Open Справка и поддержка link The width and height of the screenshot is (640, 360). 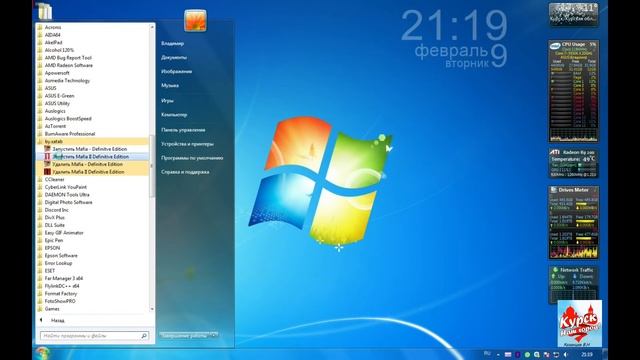tap(185, 172)
